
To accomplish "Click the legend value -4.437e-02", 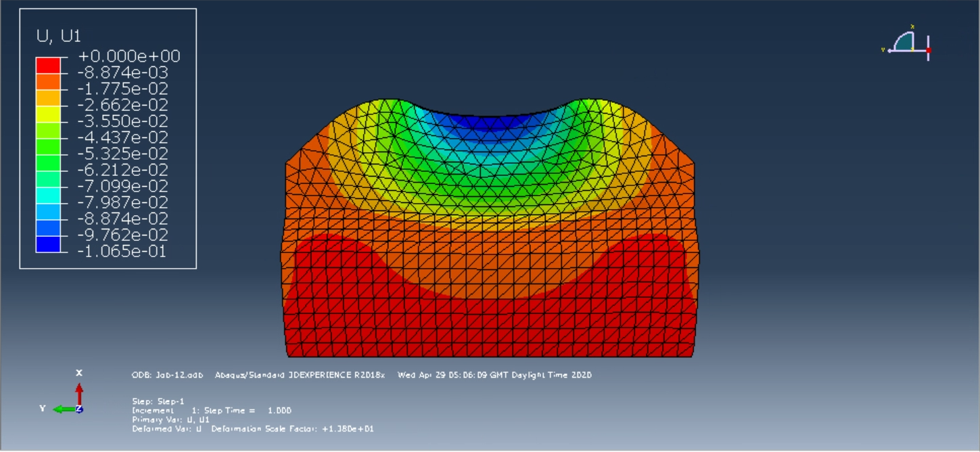I will coord(123,138).
